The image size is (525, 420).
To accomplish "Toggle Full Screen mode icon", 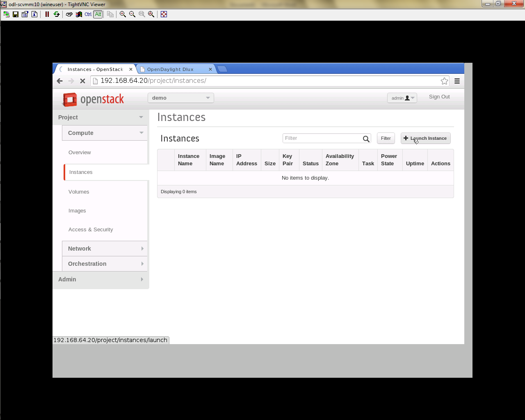I will pos(164,14).
